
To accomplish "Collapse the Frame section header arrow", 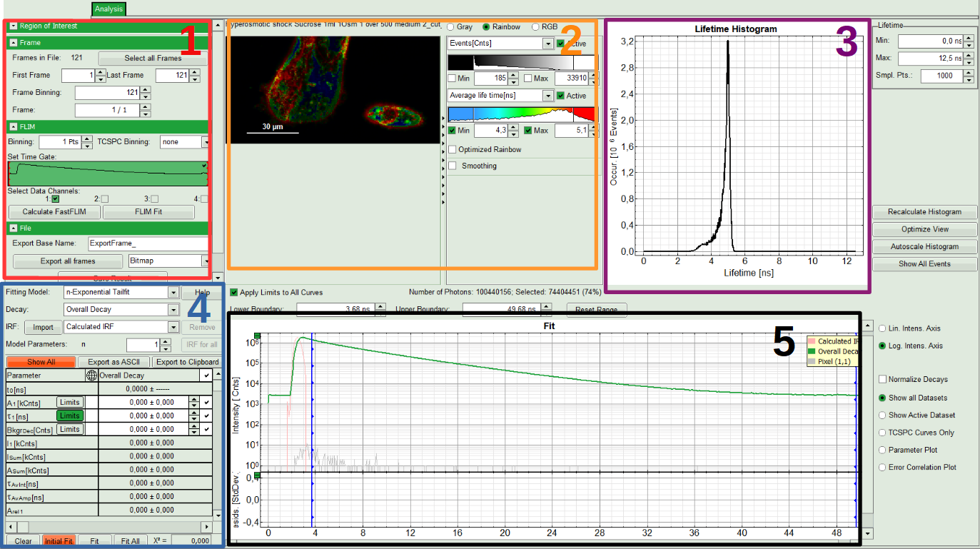I will 13,43.
